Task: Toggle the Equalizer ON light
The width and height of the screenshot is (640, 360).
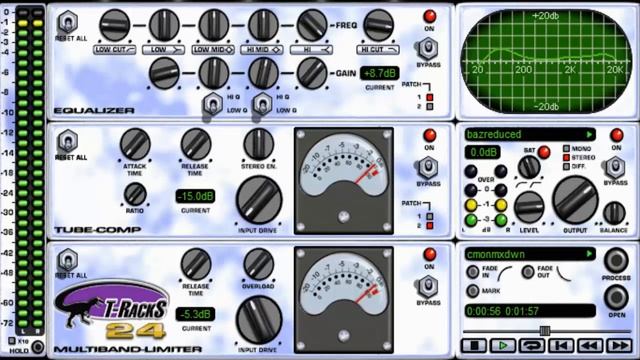Action: (429, 16)
